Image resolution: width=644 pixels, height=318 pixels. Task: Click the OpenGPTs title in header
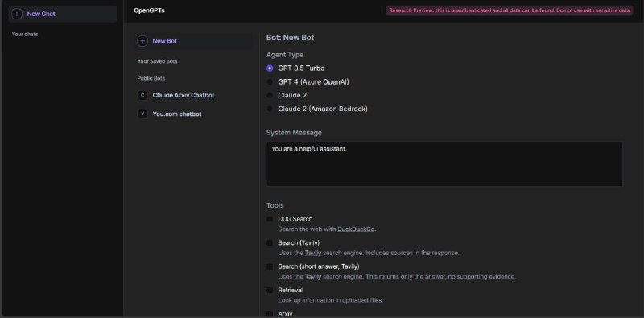point(149,10)
